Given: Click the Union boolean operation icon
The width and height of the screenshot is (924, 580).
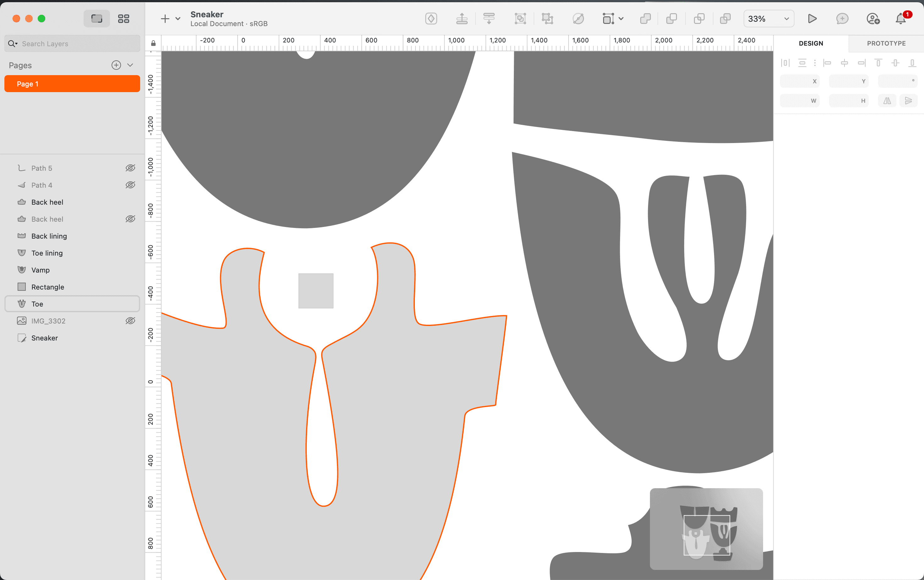Looking at the screenshot, I should [x=645, y=19].
